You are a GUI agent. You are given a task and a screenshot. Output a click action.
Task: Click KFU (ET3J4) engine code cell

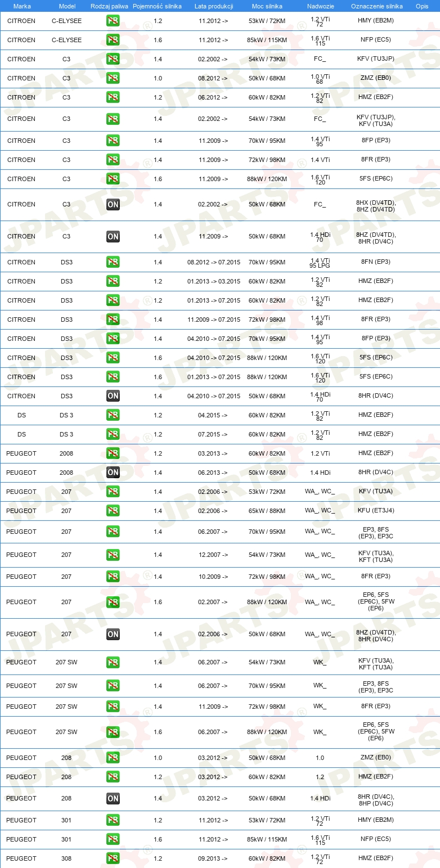(x=376, y=510)
